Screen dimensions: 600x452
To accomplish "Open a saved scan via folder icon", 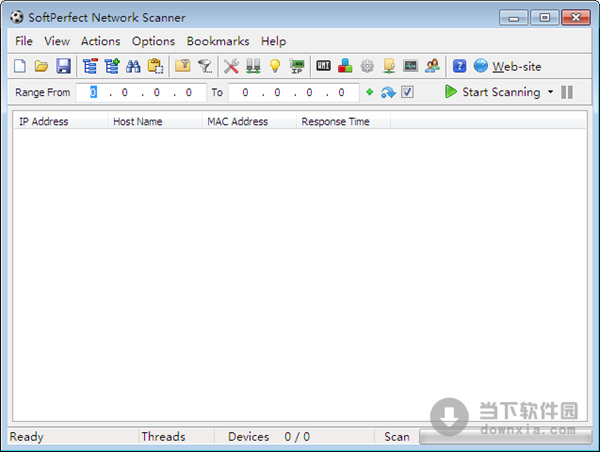I will (41, 66).
